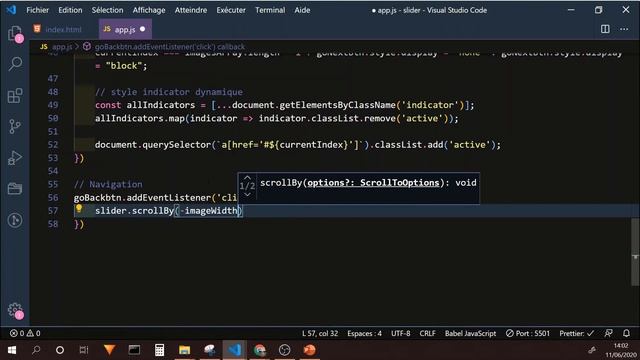Open Windows taskbar search
Screen dimensions: 640x360
coord(36,350)
